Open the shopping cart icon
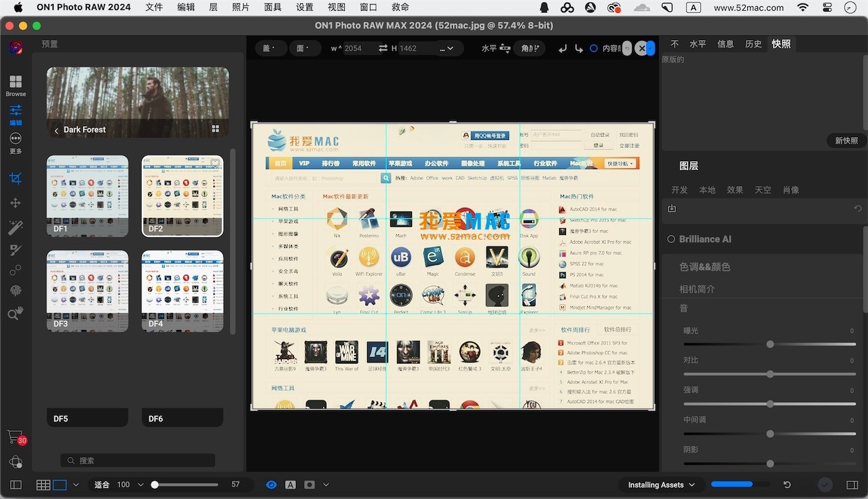This screenshot has width=868, height=499. coord(15,437)
